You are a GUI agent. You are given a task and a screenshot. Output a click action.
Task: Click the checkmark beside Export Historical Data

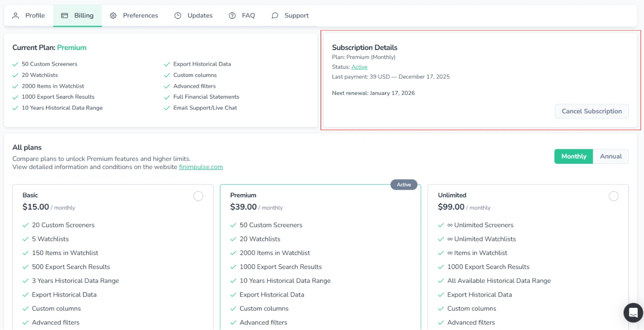166,64
